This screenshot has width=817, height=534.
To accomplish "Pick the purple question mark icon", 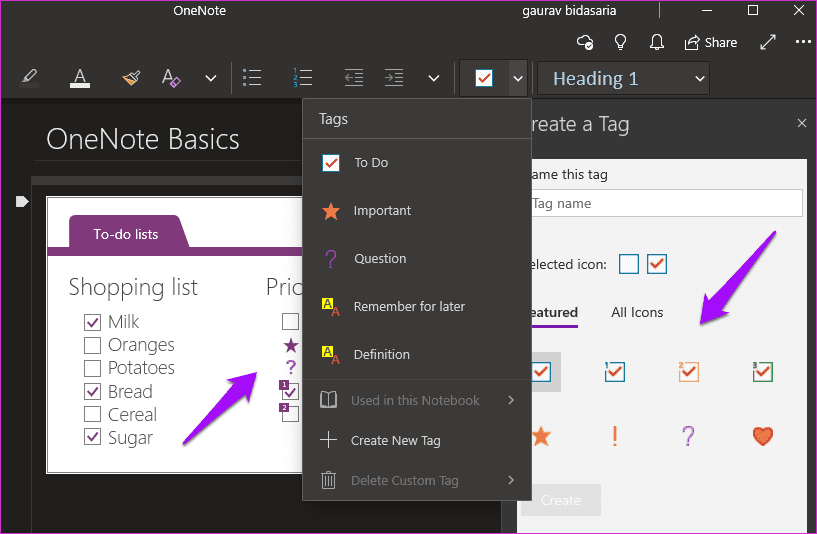I will click(x=688, y=436).
